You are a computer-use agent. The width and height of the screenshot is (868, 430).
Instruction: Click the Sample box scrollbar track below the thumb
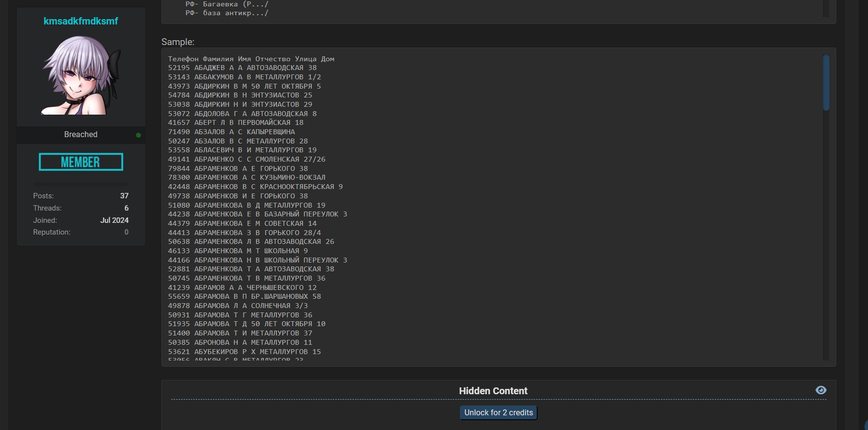click(x=826, y=235)
